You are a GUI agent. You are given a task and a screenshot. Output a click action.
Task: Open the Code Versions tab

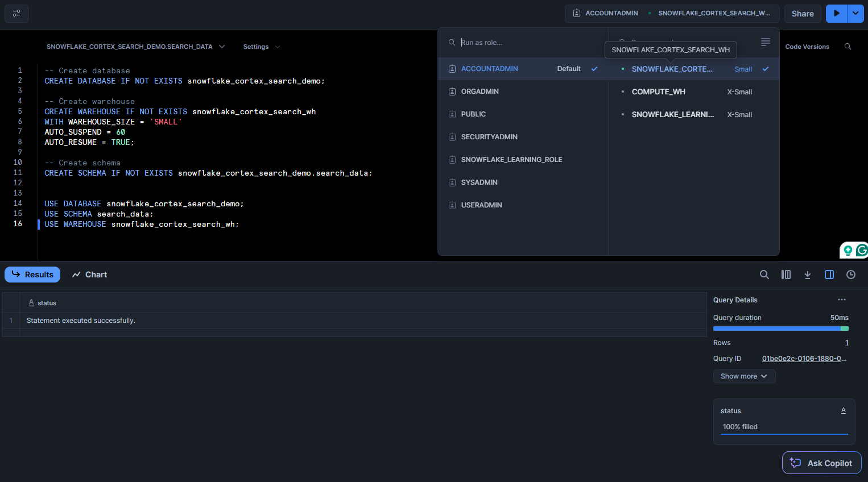click(x=807, y=47)
